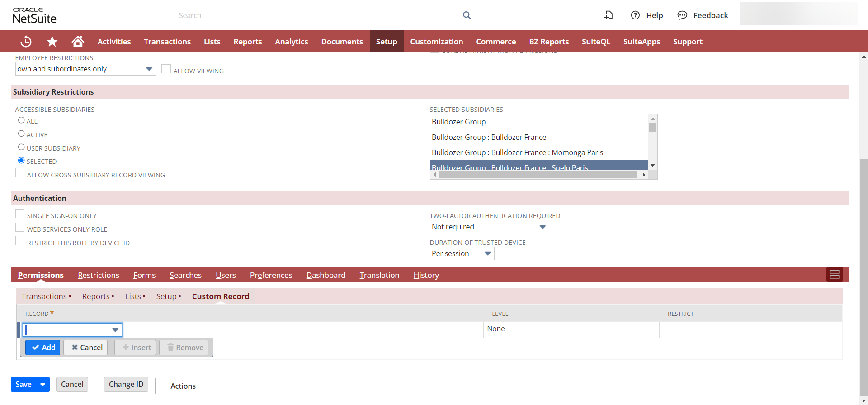Open the SuiteApps menu
868x405 pixels.
642,42
